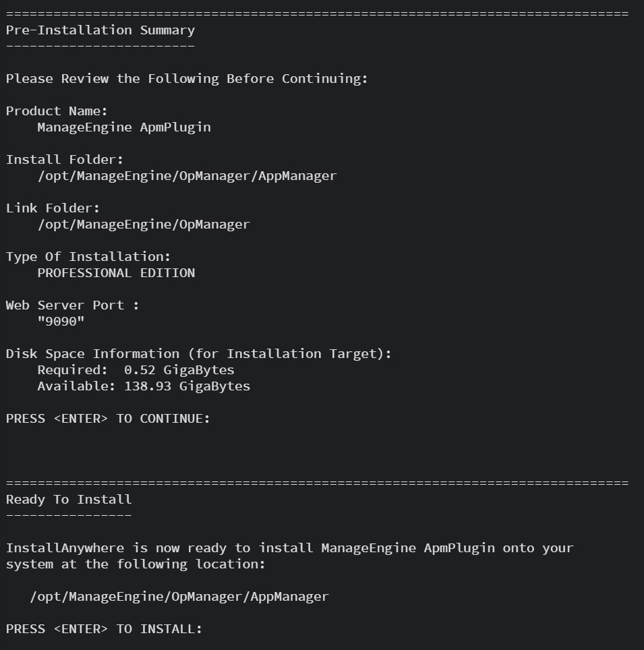Click the 'Please Review the Following' line
Screen dimensions: 644x650
click(x=187, y=78)
